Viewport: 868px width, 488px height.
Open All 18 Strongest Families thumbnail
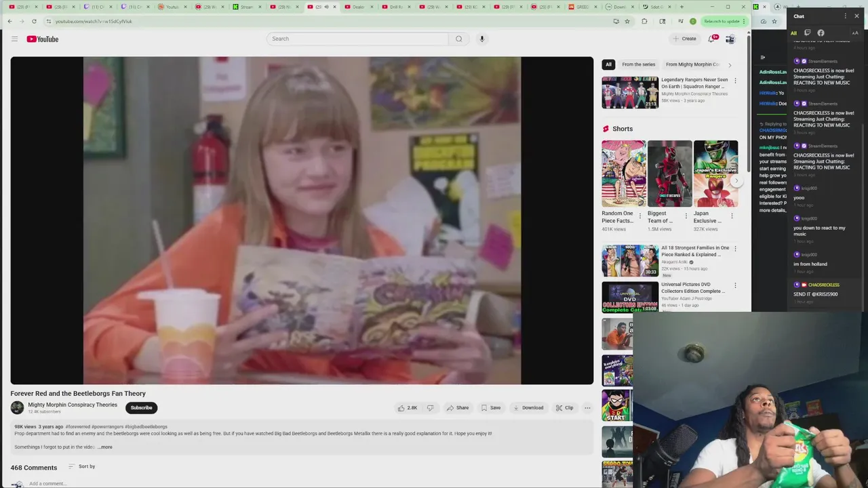630,261
